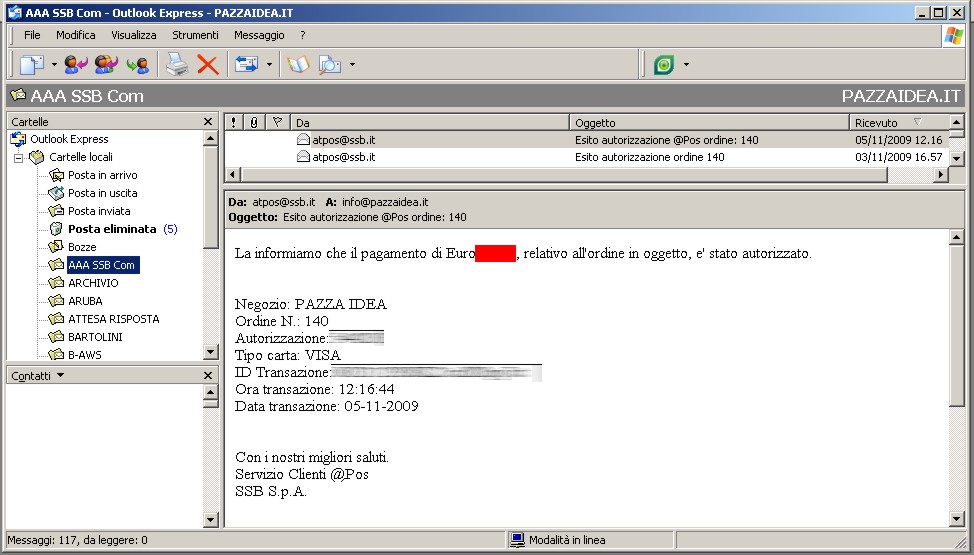The image size is (974, 555).
Task: Sort messages by priority column header
Action: [x=233, y=122]
